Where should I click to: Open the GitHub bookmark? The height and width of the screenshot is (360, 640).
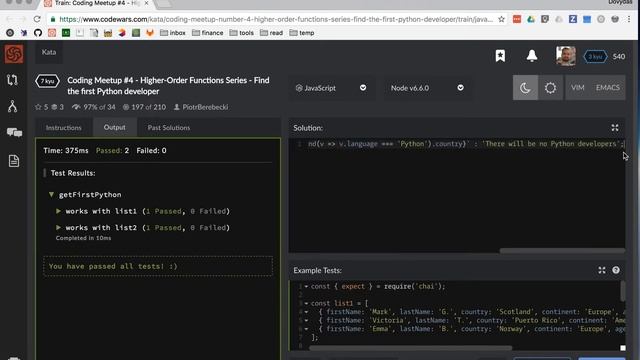[38, 33]
